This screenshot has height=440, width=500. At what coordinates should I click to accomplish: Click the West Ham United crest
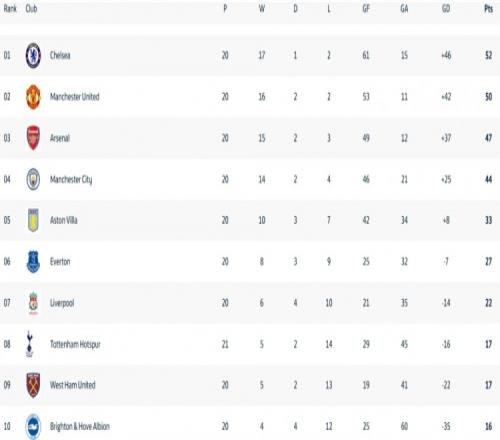(33, 385)
